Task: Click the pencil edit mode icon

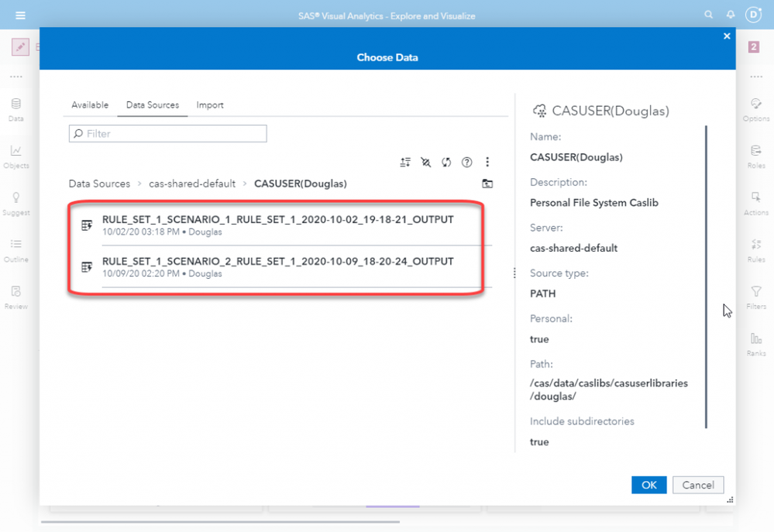Action: 20,47
